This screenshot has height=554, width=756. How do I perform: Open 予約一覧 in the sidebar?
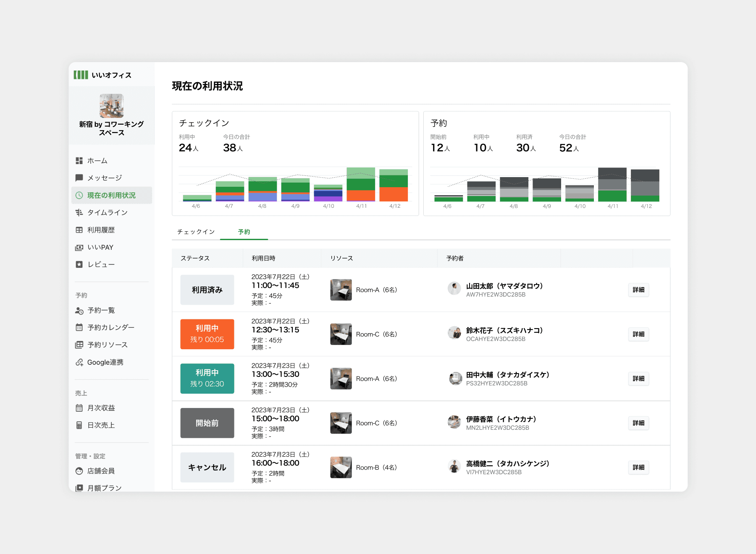click(101, 310)
